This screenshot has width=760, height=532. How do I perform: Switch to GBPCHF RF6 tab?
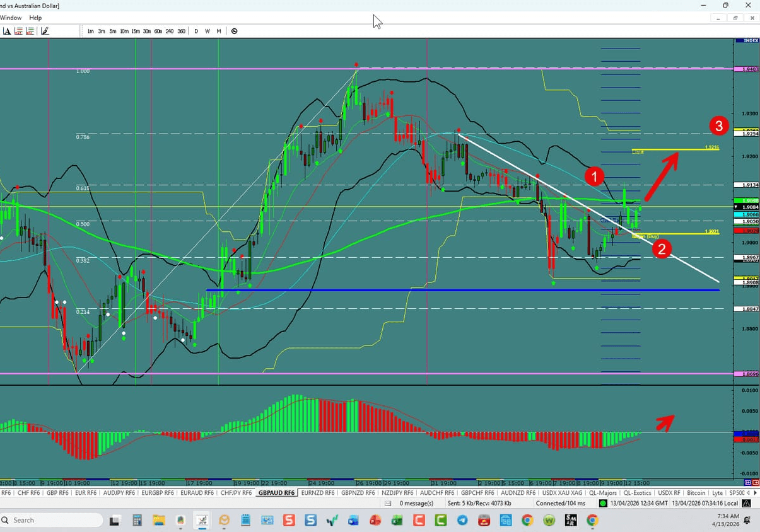pos(478,493)
